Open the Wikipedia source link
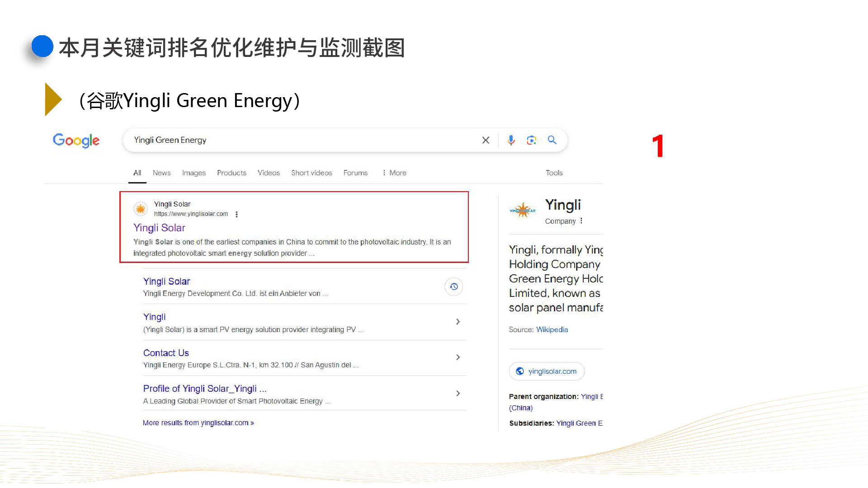The height and width of the screenshot is (488, 868). pos(552,330)
